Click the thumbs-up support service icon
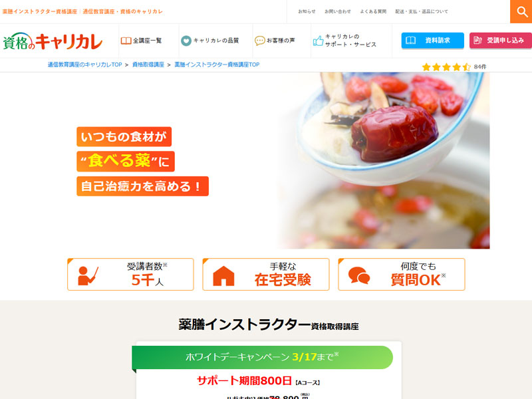Image resolution: width=532 pixels, height=399 pixels. point(318,41)
